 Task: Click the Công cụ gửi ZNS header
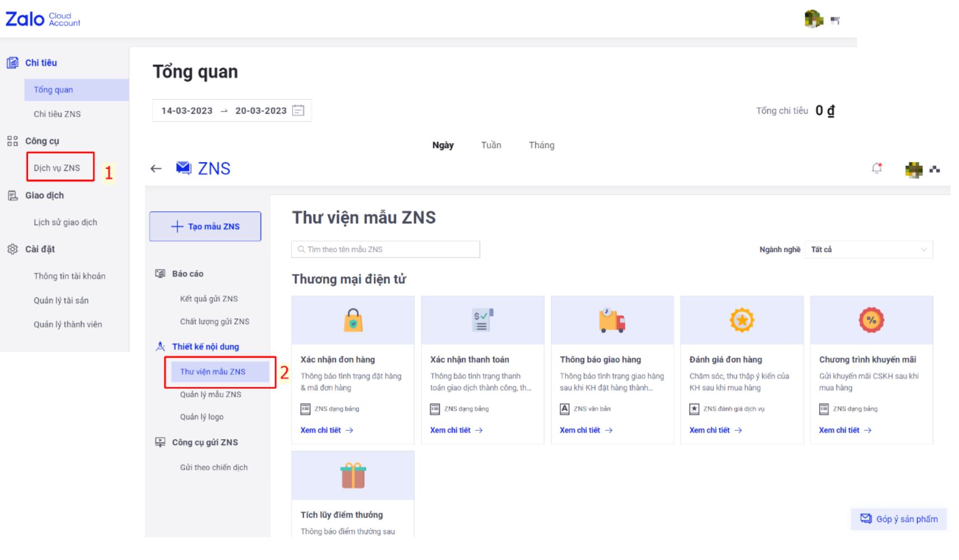(205, 442)
